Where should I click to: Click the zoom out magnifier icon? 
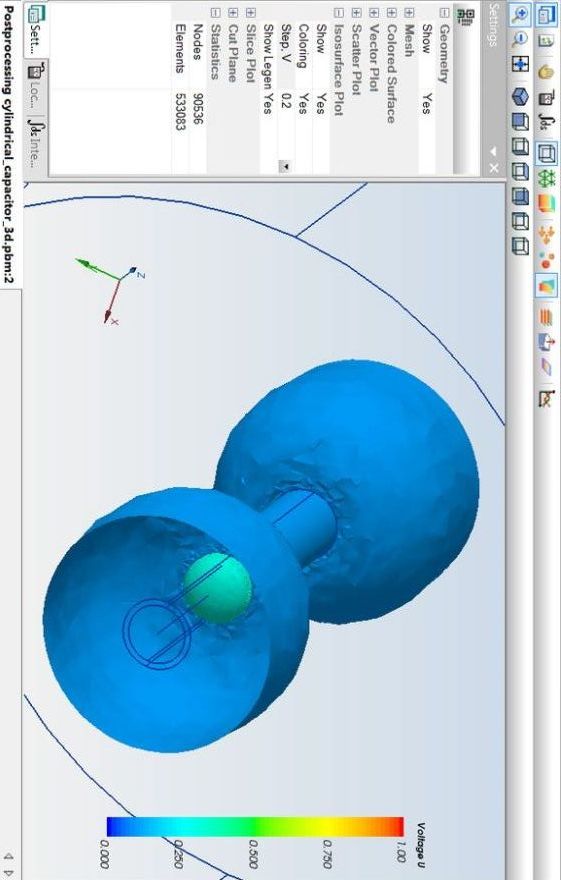(520, 39)
